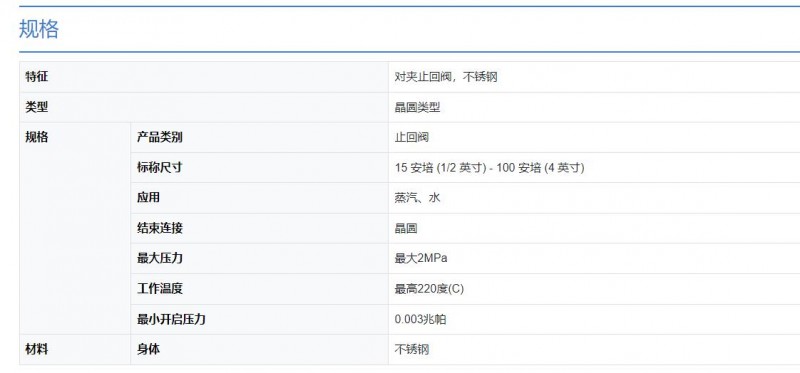Click the 15 安培 - 100 安培 size value
800x373 pixels.
click(x=489, y=167)
